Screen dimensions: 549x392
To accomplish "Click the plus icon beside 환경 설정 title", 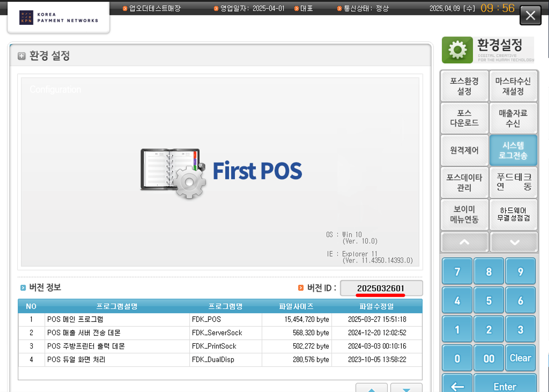I will click(x=21, y=56).
